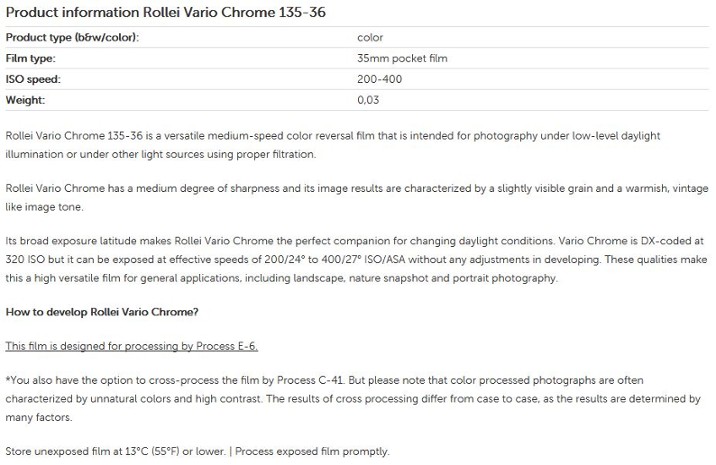Click the 0,03 weight value
716x465 pixels.
point(368,100)
